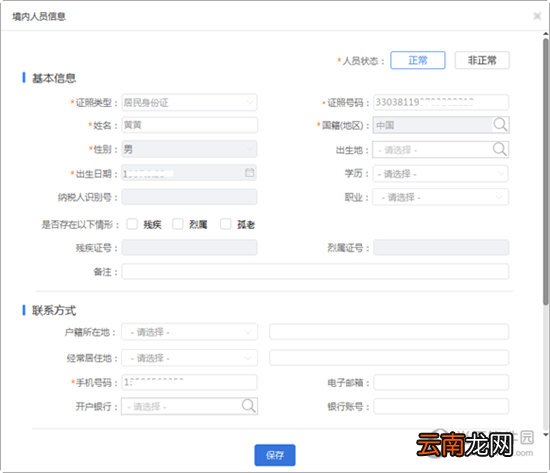Expand the 职业 dropdown
The width and height of the screenshot is (550, 473).
click(x=441, y=197)
